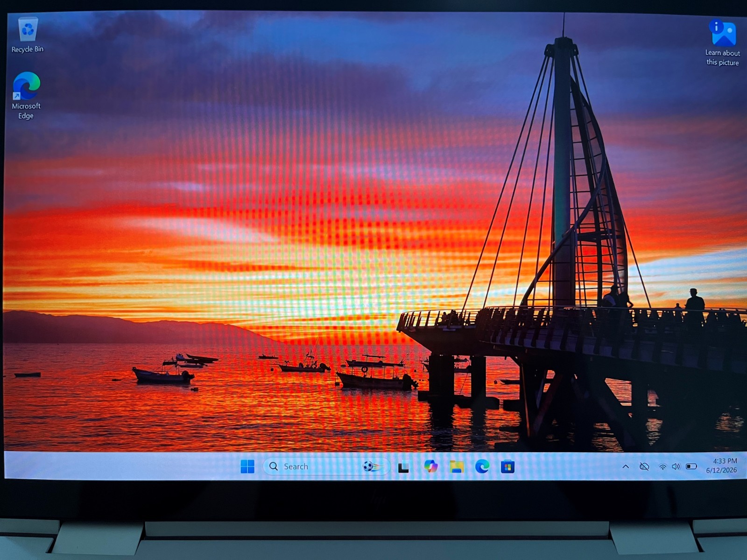Open the clock showing 4:33 PM
Image resolution: width=747 pixels, height=560 pixels.
click(x=725, y=461)
